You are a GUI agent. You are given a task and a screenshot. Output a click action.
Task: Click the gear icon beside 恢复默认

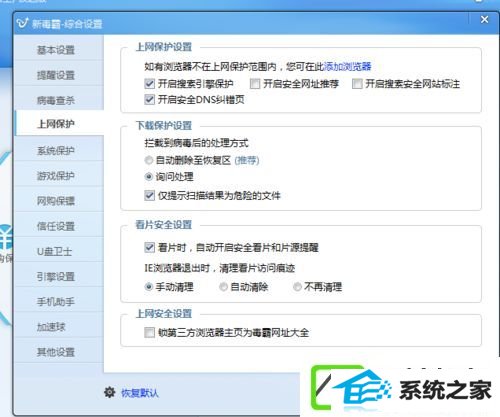click(109, 392)
